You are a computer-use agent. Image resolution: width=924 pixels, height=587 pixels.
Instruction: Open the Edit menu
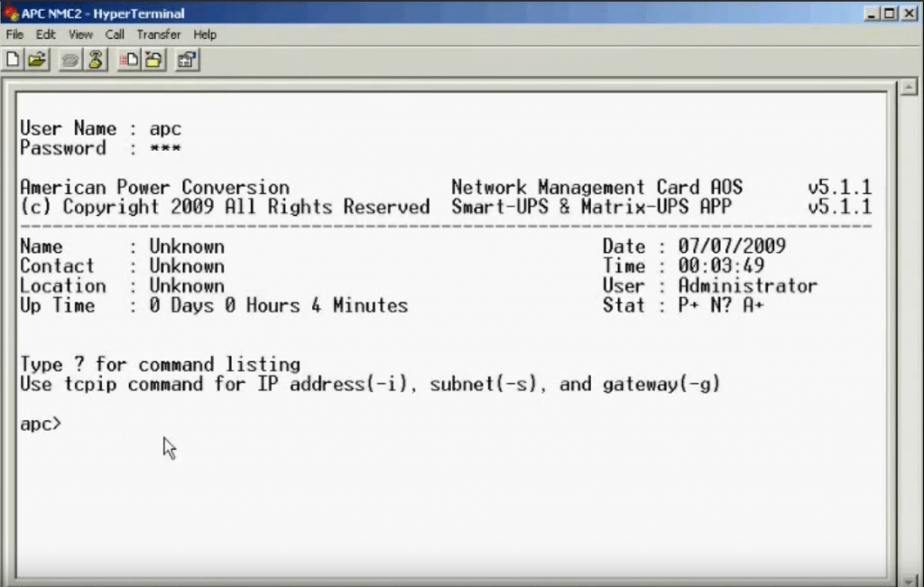[x=45, y=35]
